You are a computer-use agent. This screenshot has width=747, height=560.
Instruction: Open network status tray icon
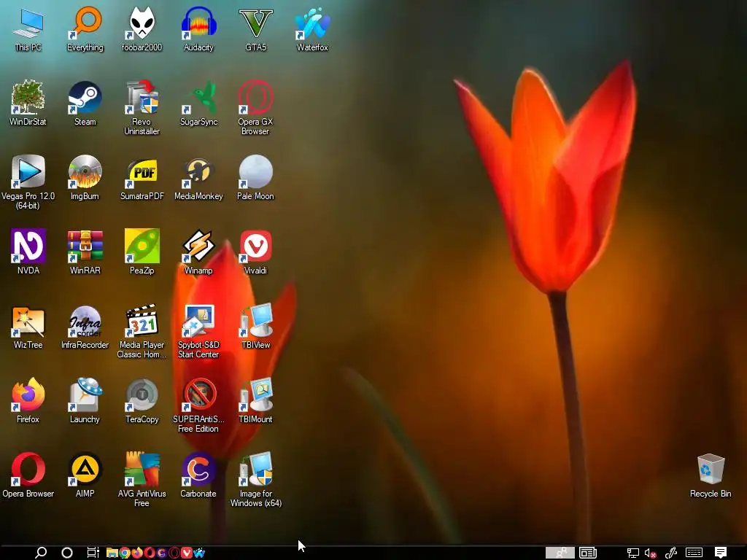[632, 553]
